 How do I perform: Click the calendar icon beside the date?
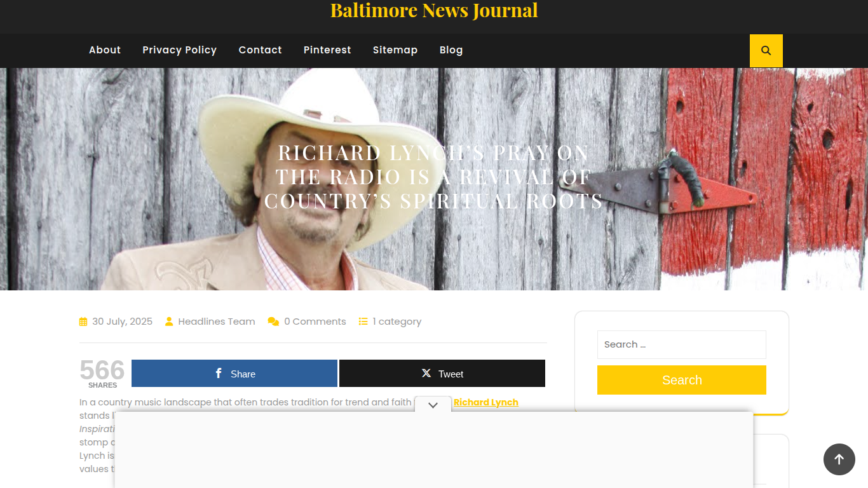click(83, 322)
